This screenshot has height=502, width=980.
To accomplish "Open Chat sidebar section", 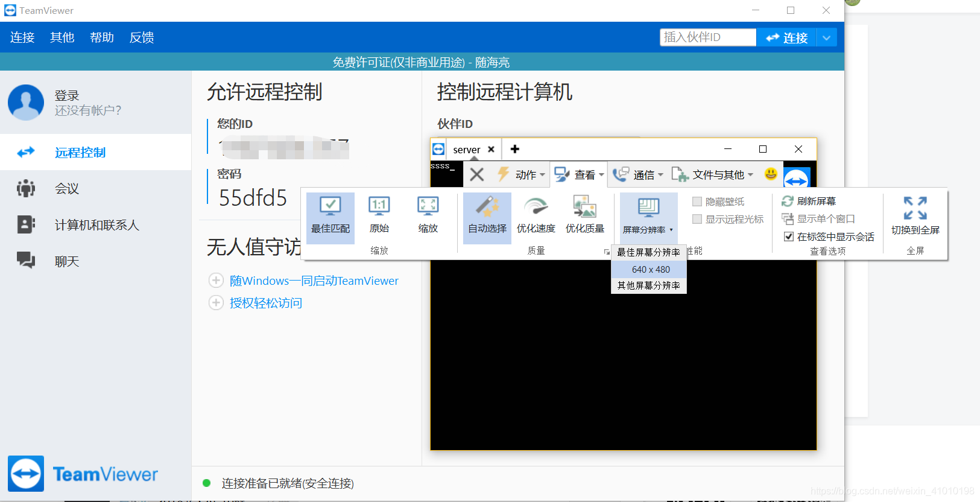I will (x=96, y=261).
